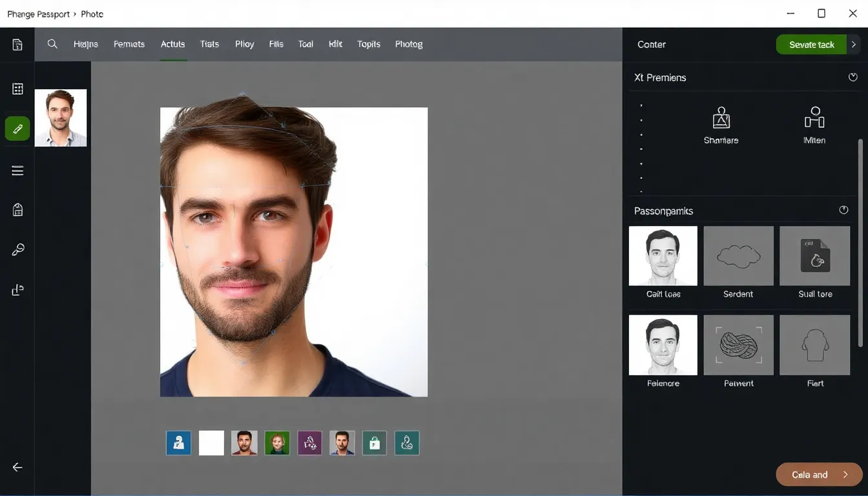Open the export icon in the left sidebar
Viewport: 868px width, 496px height.
pyautogui.click(x=17, y=289)
